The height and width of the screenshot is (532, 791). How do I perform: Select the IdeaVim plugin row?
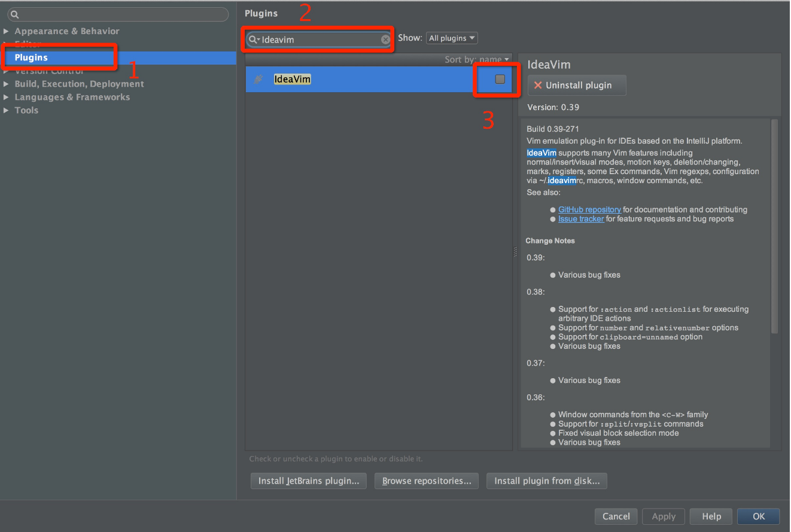pos(379,79)
